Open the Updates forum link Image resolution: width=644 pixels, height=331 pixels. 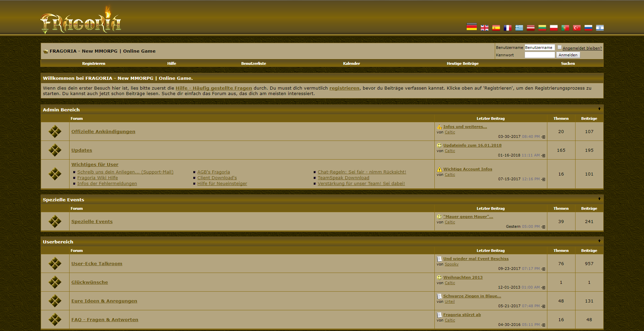[82, 150]
